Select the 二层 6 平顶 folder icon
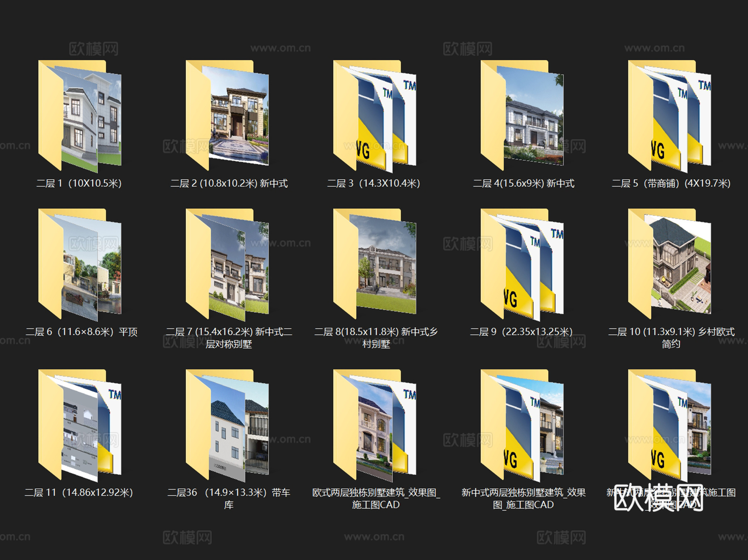This screenshot has height=560, width=748. (80, 264)
